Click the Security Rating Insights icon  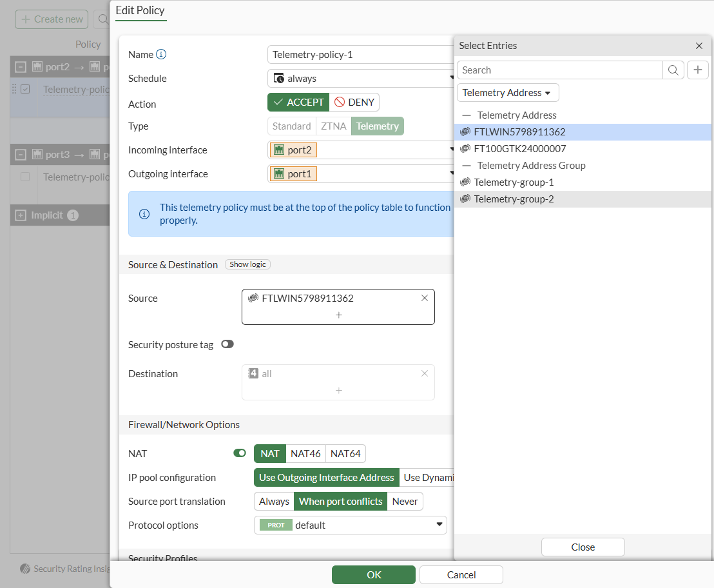[x=25, y=569]
